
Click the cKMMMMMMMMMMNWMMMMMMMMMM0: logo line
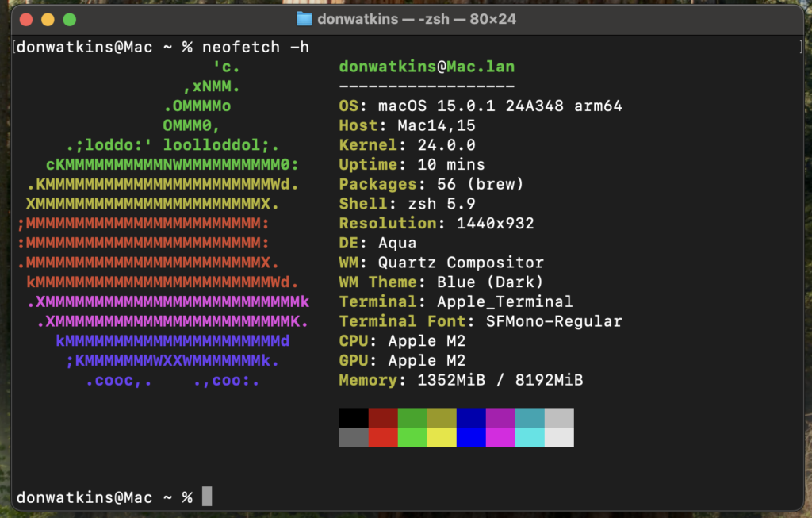(x=172, y=165)
